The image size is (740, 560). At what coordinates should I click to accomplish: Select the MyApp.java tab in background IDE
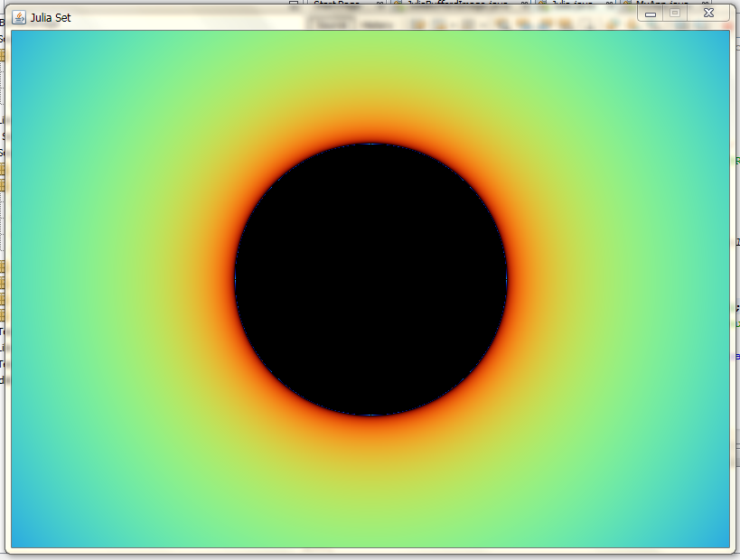665,4
